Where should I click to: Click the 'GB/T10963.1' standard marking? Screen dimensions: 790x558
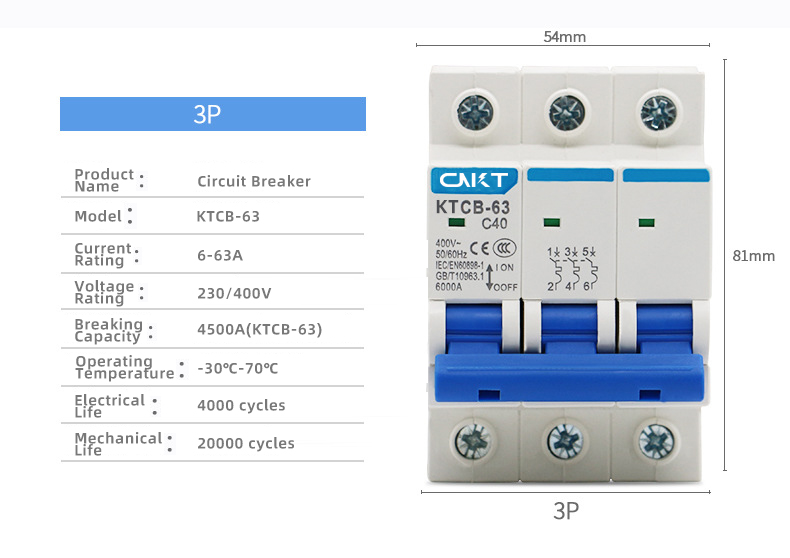click(x=459, y=276)
